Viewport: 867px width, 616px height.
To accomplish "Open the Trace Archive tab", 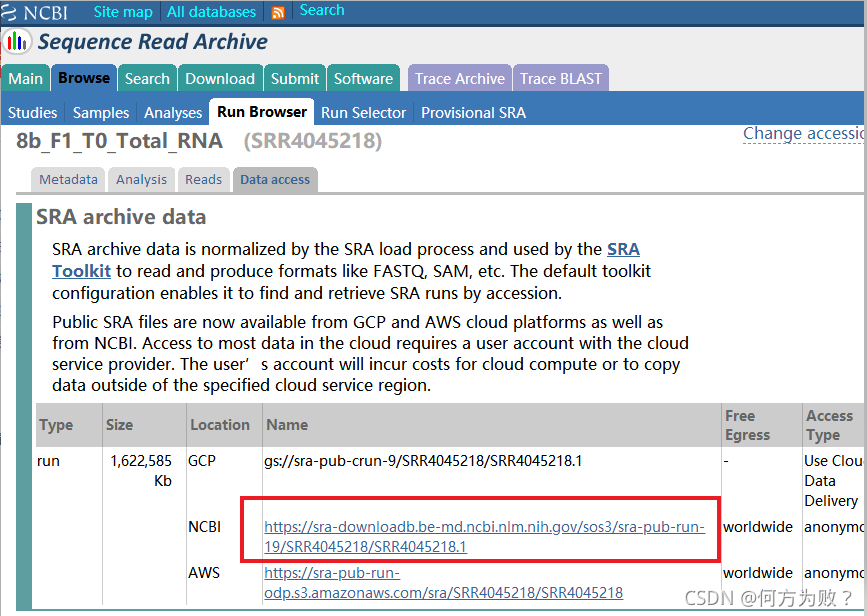I will point(459,78).
